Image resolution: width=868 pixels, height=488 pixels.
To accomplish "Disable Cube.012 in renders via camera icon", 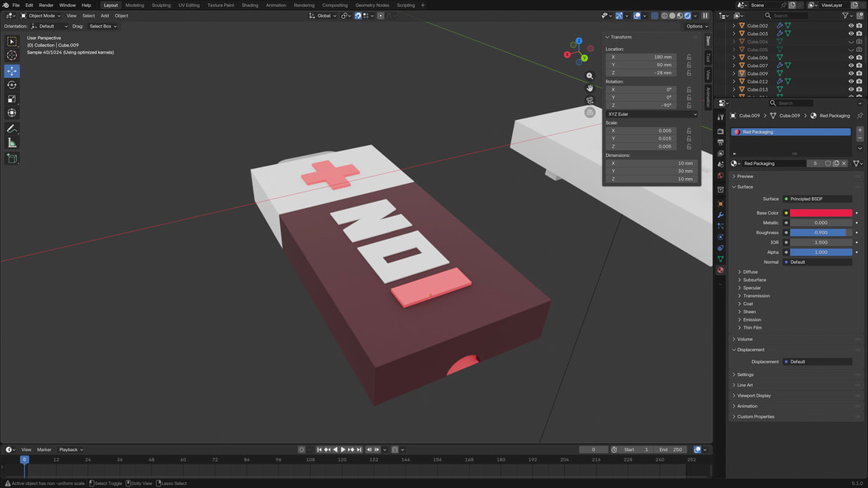I will click(859, 81).
